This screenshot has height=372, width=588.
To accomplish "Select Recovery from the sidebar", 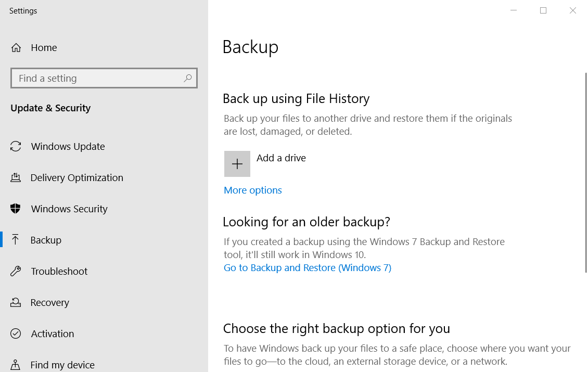I will click(x=49, y=303).
